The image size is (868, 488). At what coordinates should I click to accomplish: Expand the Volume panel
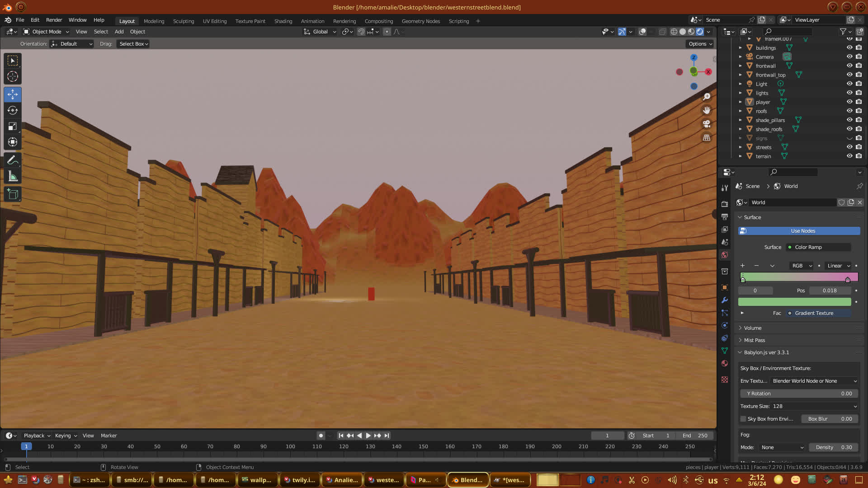[753, 328]
